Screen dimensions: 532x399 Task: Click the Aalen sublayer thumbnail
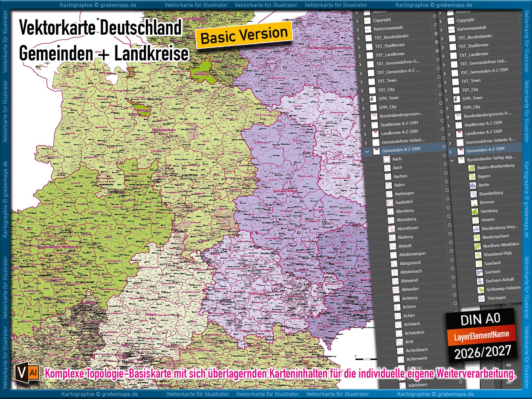[388, 185]
